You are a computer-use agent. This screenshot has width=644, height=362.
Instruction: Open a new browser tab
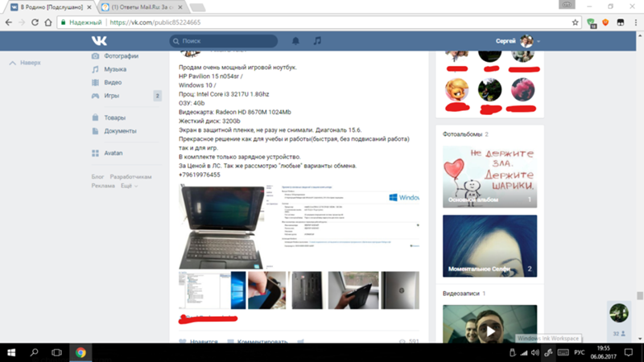(197, 7)
